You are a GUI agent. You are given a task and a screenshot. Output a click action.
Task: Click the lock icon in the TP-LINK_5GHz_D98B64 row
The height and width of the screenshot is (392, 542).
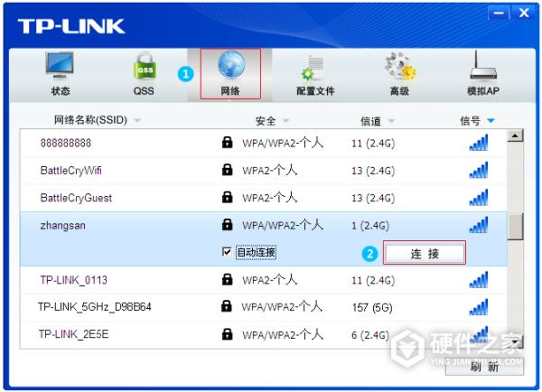point(227,306)
